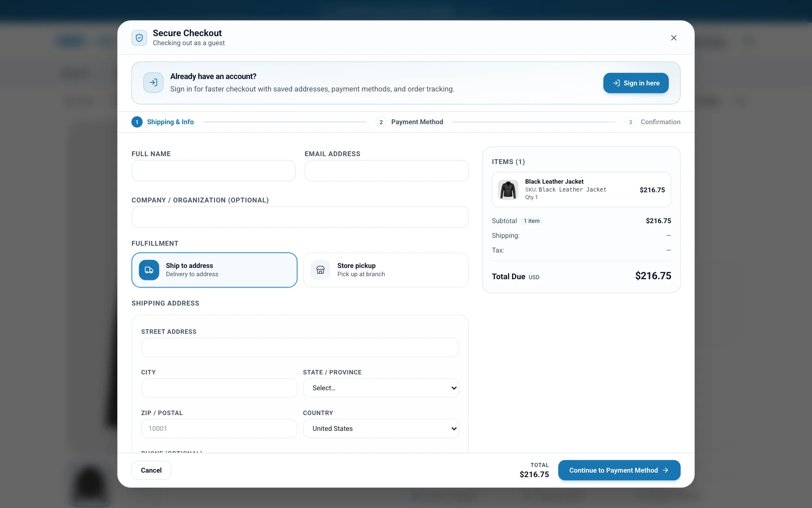Click the Black Leather Jacket thumbnail
Viewport: 812px width, 508px height.
click(508, 190)
